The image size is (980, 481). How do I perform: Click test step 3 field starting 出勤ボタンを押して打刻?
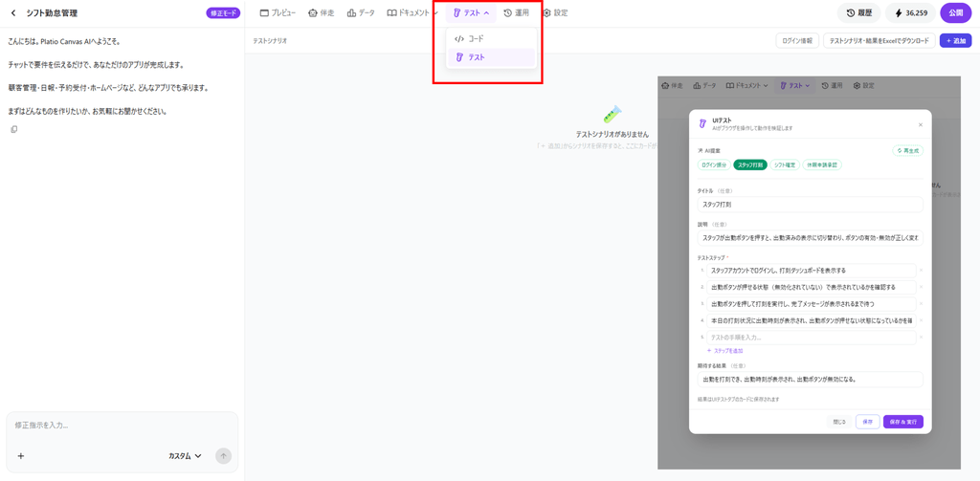point(812,304)
